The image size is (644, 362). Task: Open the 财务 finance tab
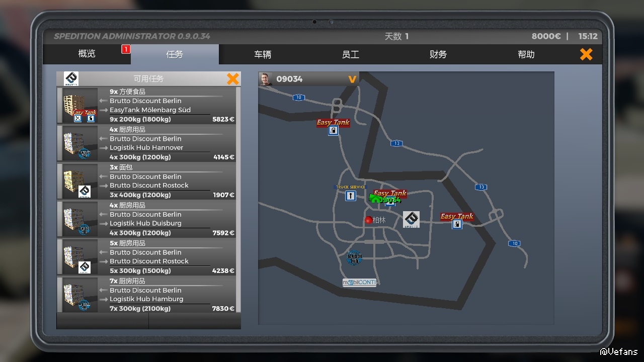[x=438, y=54]
